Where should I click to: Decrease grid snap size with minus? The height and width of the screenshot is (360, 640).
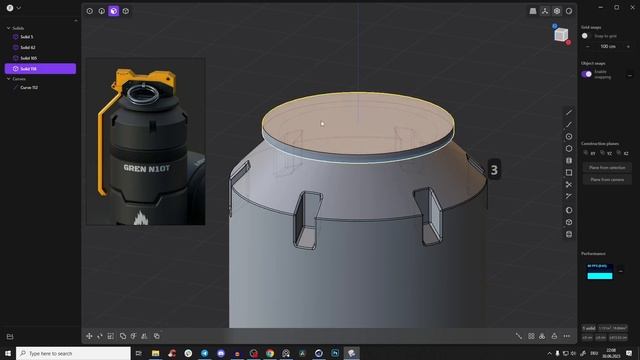[x=588, y=47]
